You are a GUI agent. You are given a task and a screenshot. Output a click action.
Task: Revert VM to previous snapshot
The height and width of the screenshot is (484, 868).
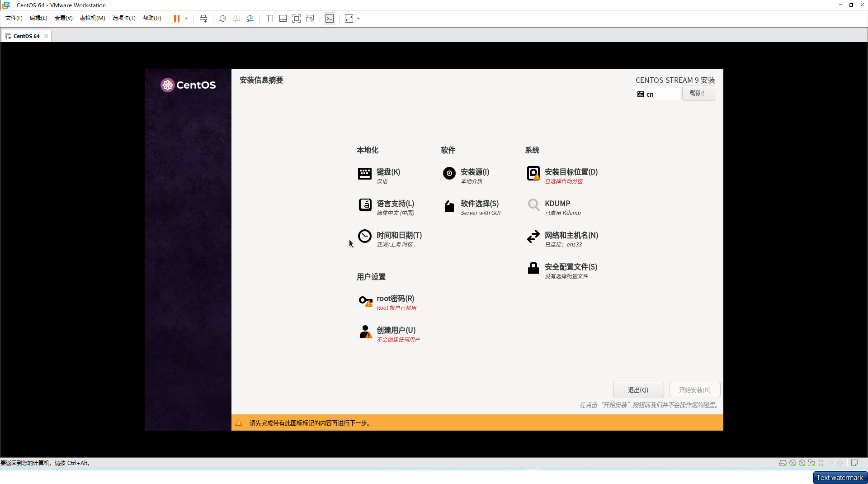pos(236,19)
